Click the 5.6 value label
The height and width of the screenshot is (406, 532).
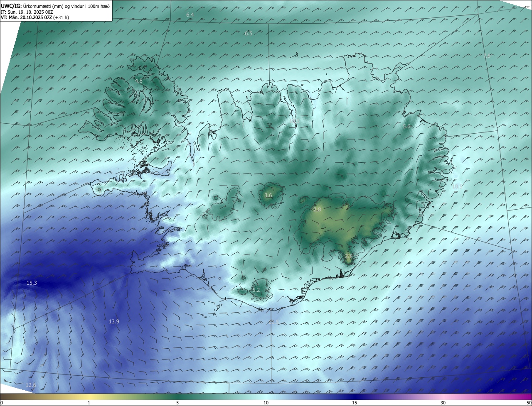click(406, 126)
